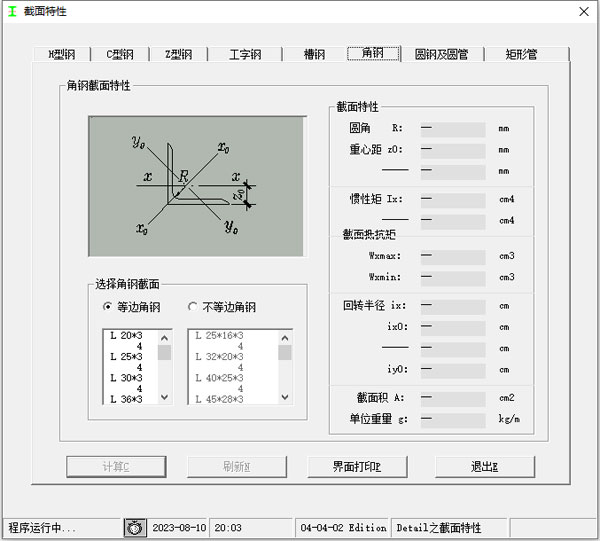Click down arrow of equal-angle list scrollbar

tap(165, 397)
